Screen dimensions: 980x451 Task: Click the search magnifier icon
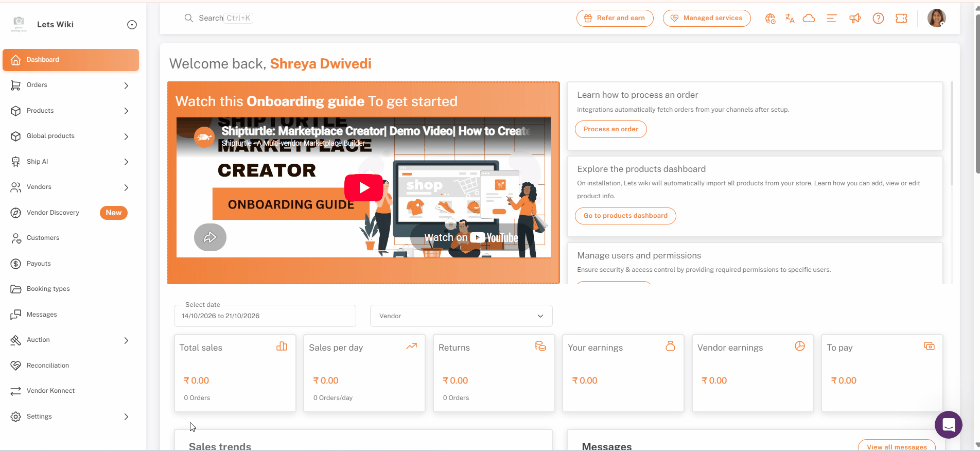point(188,18)
